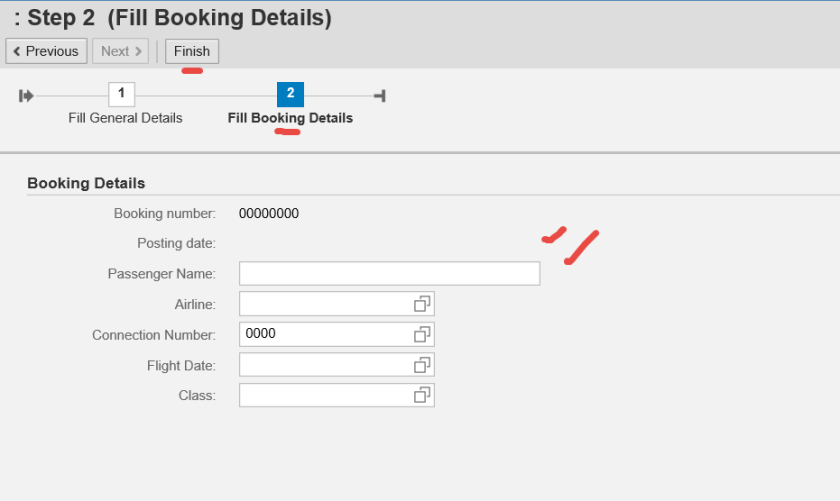Focus the Passenger Name input field
Viewport: 840px width, 501px height.
[x=389, y=274]
